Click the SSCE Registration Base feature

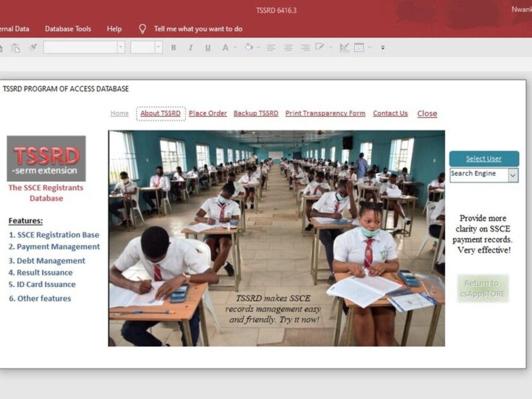point(54,235)
